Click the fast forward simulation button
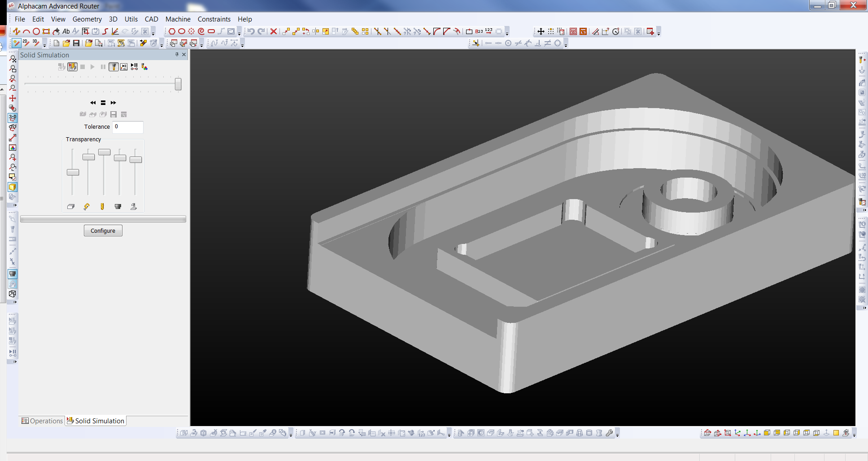868x461 pixels. click(x=113, y=103)
